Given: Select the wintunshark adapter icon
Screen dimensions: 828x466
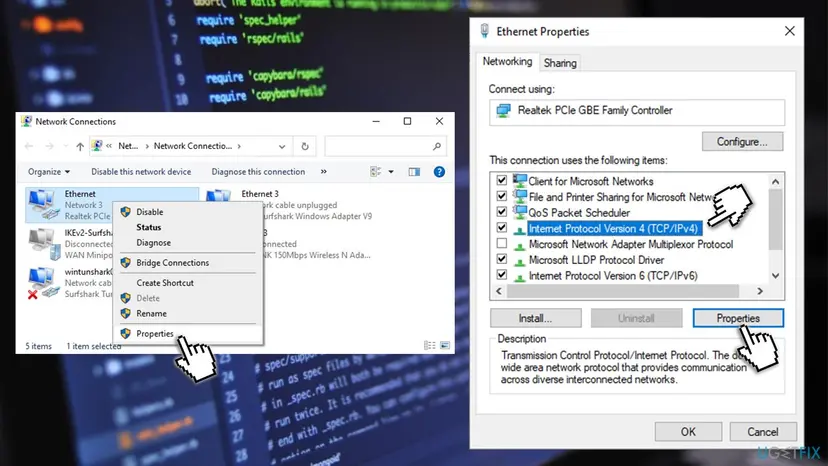Looking at the screenshot, I should tap(42, 283).
